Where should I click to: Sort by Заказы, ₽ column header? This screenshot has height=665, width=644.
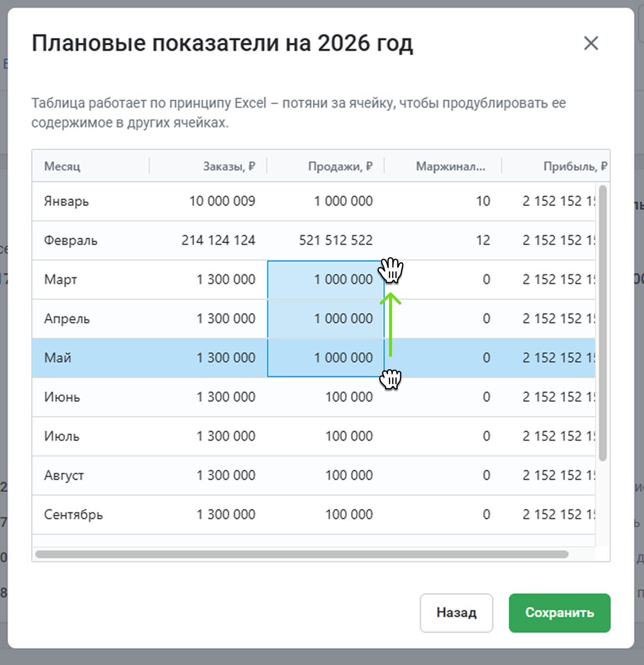tap(229, 166)
